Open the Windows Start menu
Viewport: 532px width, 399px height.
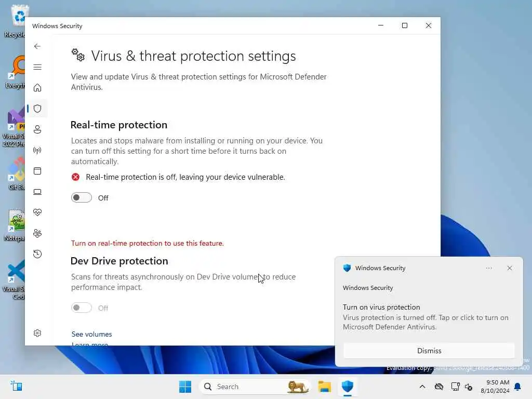tap(185, 387)
